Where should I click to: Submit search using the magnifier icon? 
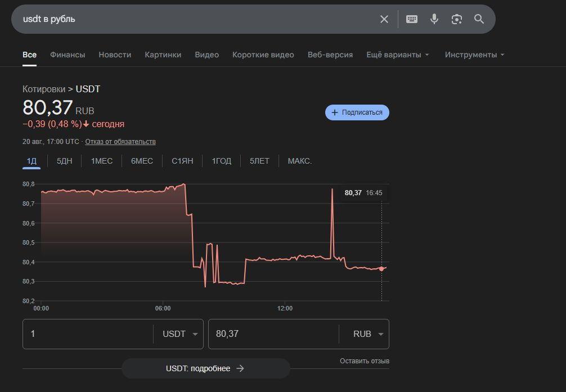coord(479,19)
